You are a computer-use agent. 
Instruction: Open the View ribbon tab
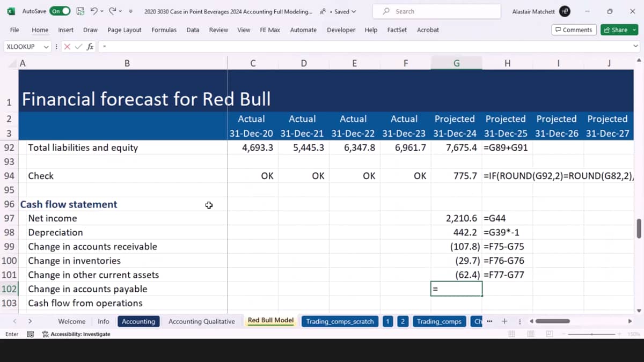[x=244, y=30]
